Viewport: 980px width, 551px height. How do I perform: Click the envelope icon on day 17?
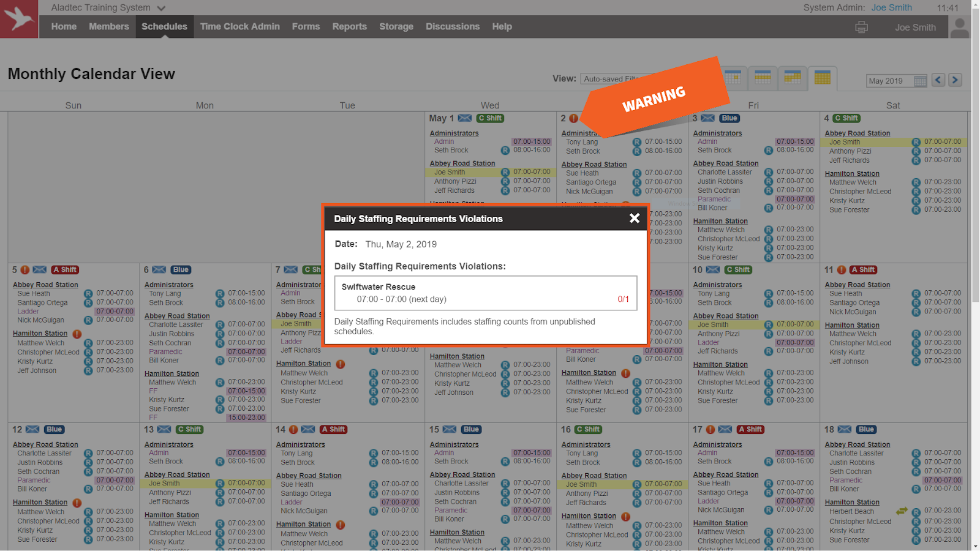(726, 430)
